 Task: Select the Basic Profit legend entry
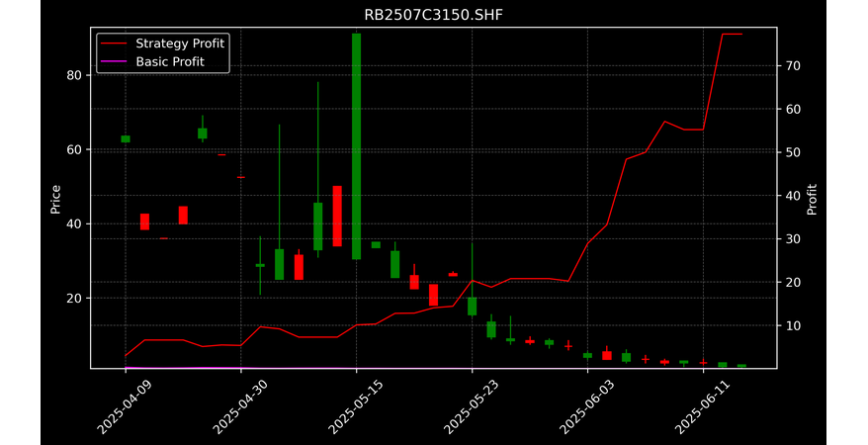152,61
